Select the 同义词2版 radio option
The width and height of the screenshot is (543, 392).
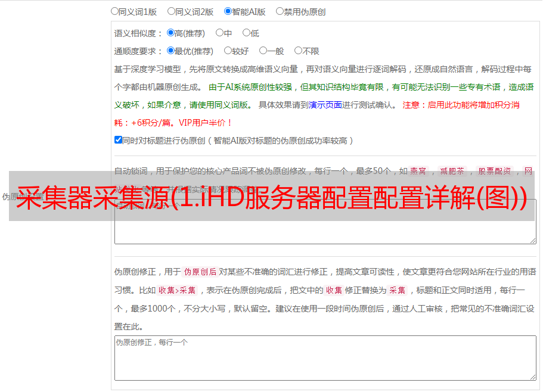171,11
